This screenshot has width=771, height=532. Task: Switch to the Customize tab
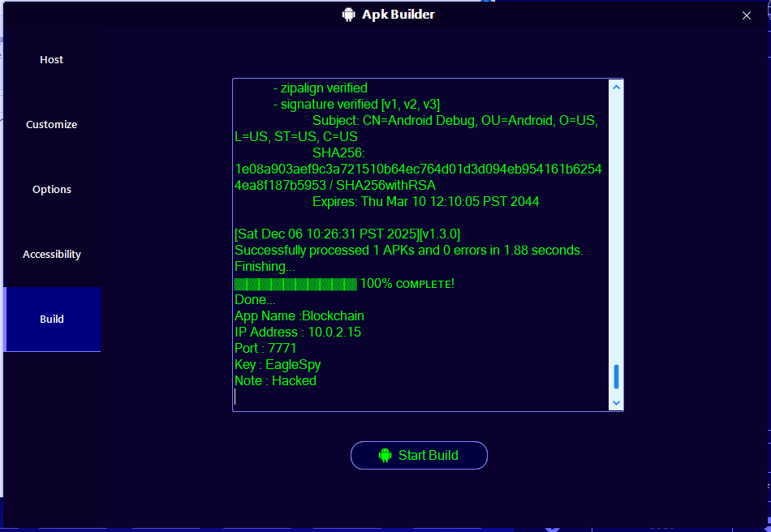tap(52, 125)
